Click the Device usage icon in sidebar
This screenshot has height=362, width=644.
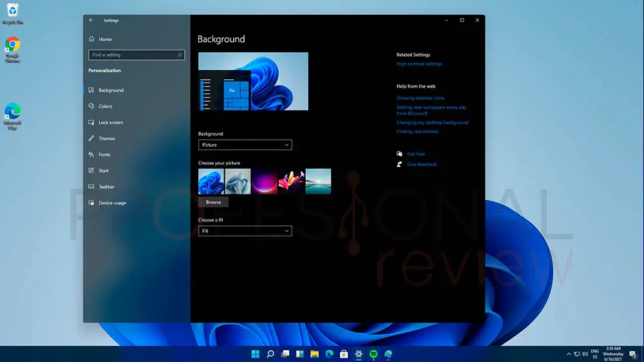pos(91,202)
